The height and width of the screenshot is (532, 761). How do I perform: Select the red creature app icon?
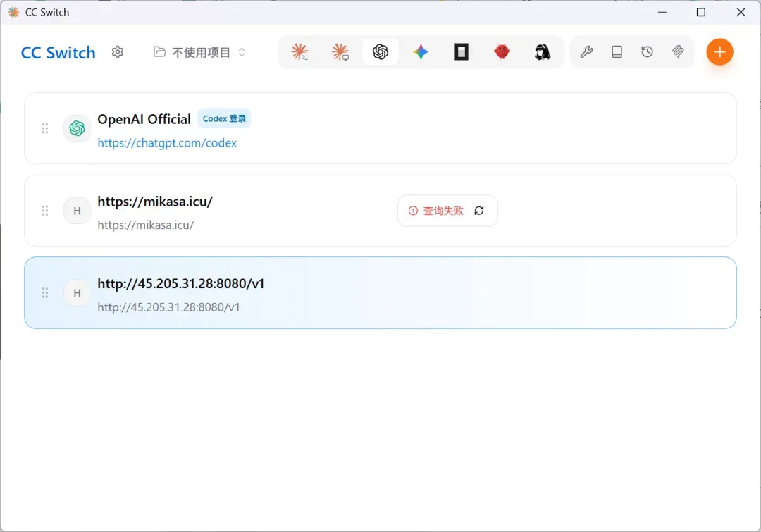click(x=502, y=52)
